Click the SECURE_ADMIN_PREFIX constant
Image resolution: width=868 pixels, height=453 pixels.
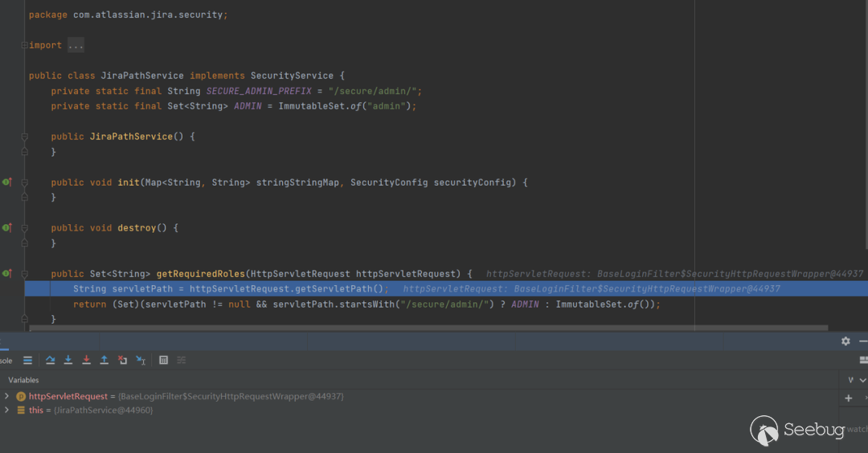click(x=259, y=92)
